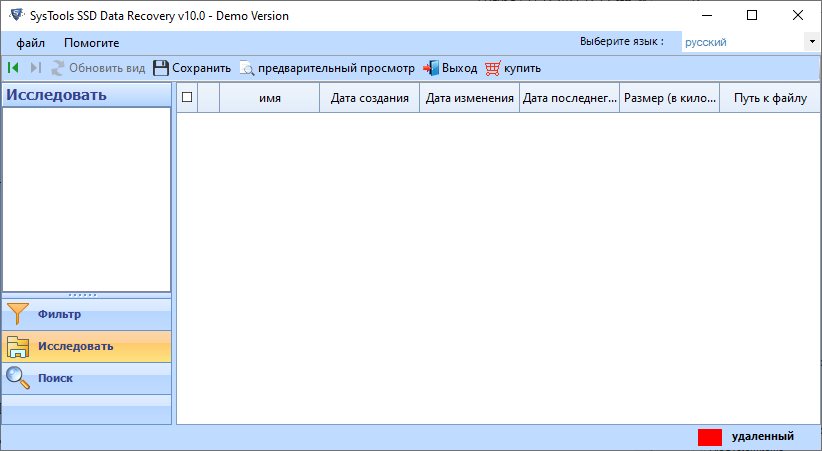Switch to the Фильтр panel tab
This screenshot has width=822, height=451.
coord(86,315)
